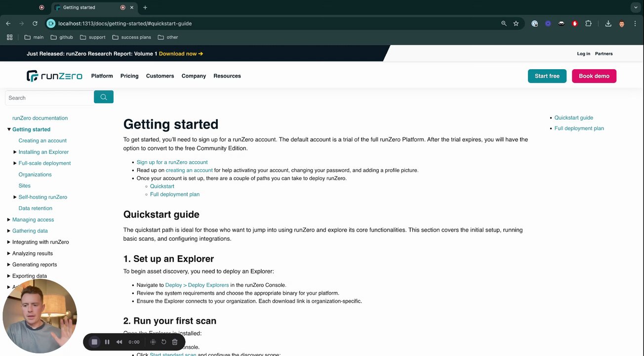Image resolution: width=644 pixels, height=356 pixels.
Task: Collapse the Getting started section
Action: (x=9, y=130)
